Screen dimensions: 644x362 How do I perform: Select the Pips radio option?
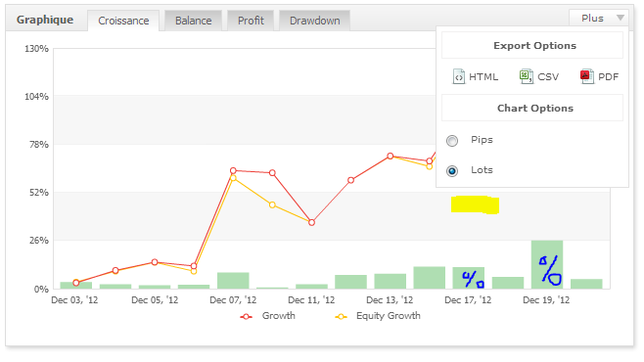(x=452, y=141)
